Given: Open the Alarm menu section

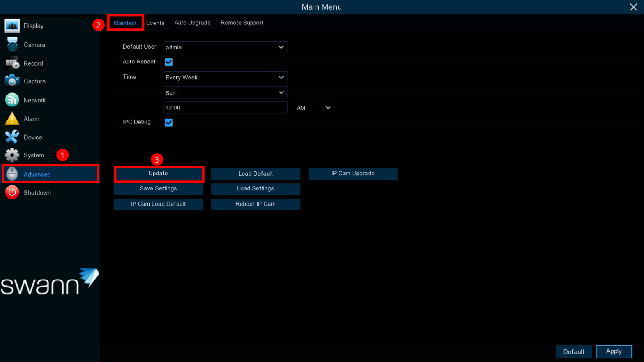Looking at the screenshot, I should click(x=31, y=119).
